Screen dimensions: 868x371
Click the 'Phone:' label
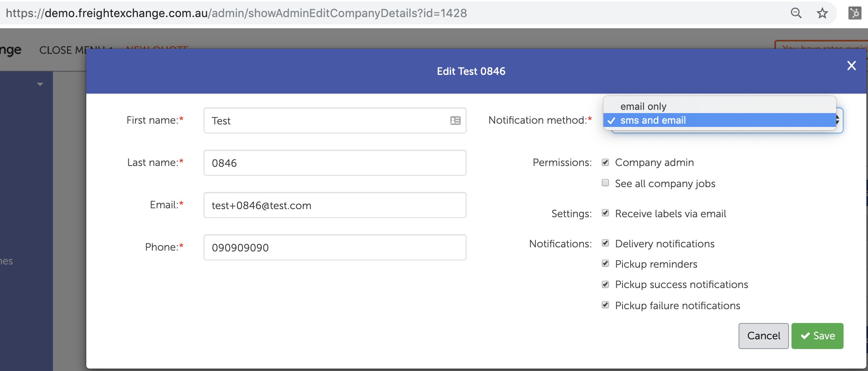[x=164, y=247]
